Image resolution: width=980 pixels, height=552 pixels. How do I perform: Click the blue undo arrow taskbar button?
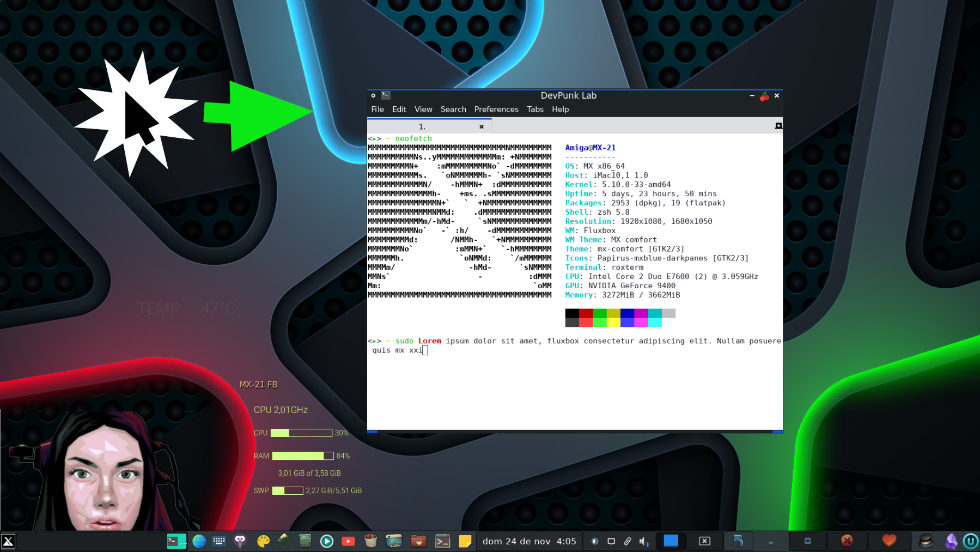coord(738,541)
